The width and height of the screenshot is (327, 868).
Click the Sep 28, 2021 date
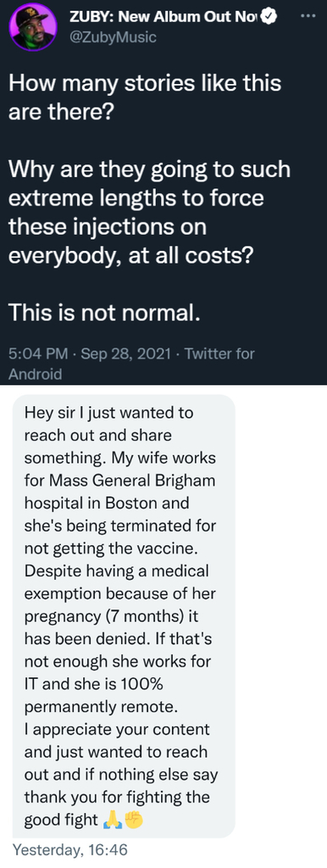coord(125,353)
